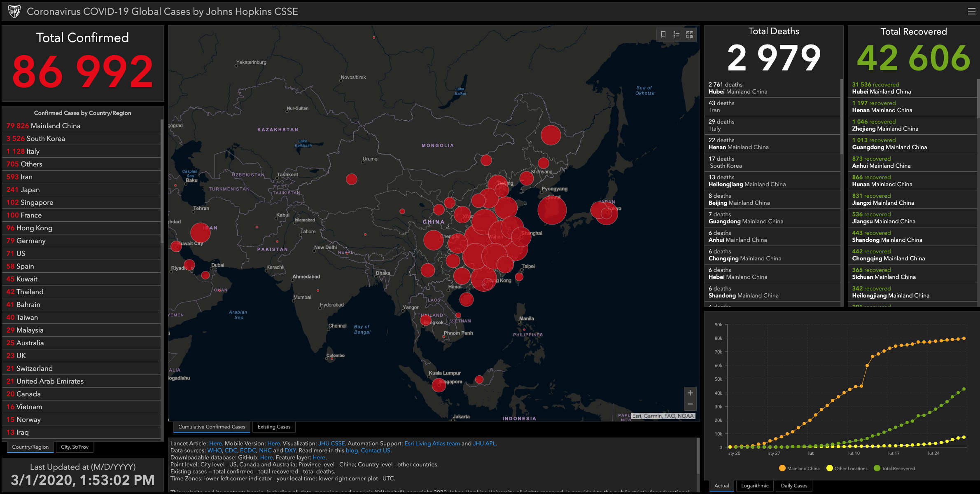Select Norway in confirmed cases list
The image size is (980, 494).
(x=82, y=419)
